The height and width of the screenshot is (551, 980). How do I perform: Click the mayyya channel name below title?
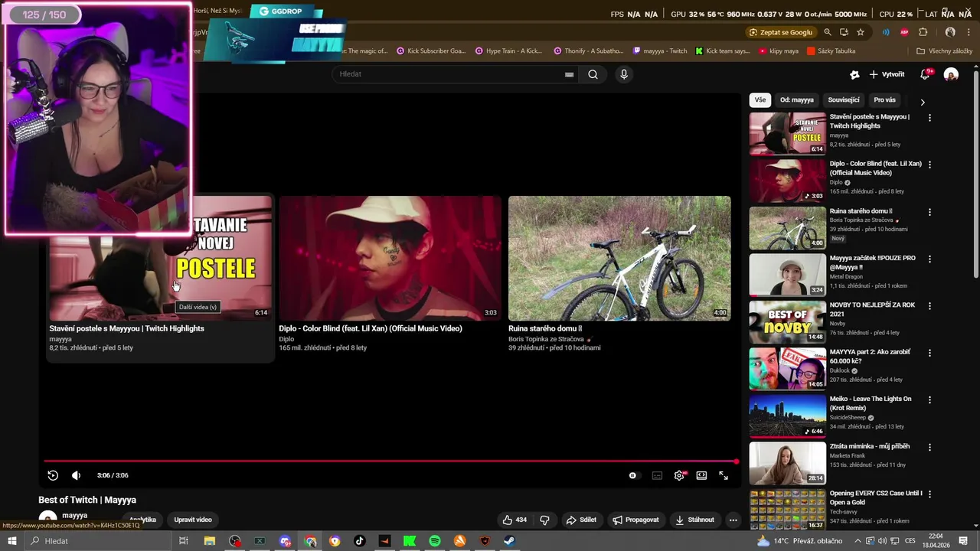tap(74, 516)
